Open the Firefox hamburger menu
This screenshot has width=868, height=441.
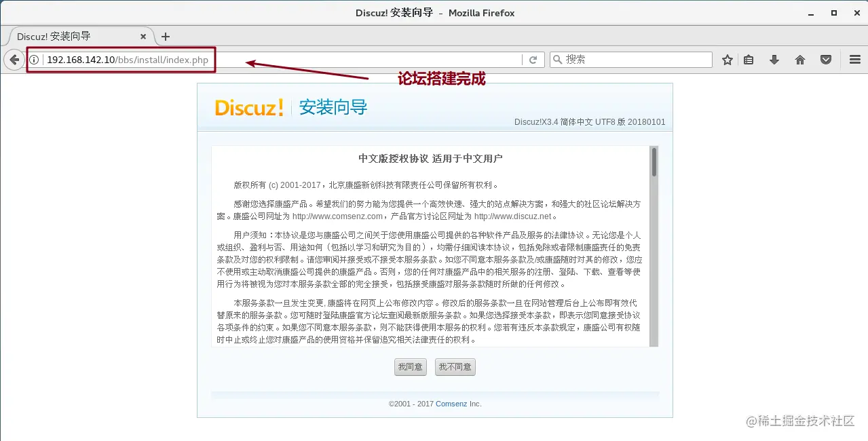(855, 60)
